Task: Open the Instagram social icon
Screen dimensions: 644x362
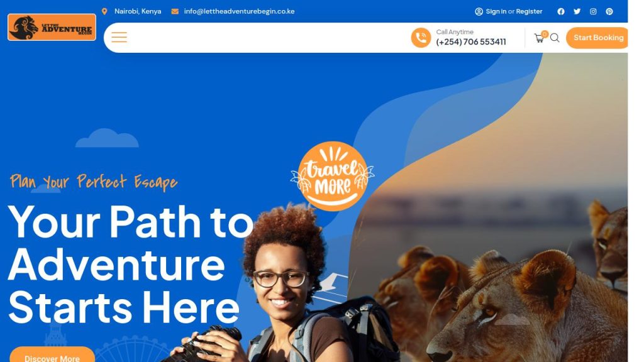Action: point(593,11)
